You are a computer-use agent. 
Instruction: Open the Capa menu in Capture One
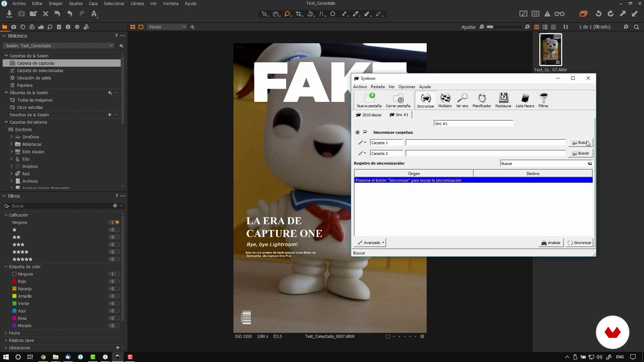[93, 3]
